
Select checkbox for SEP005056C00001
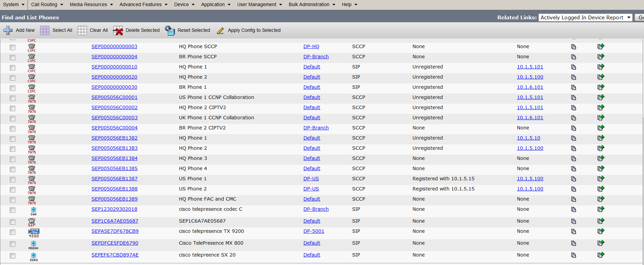pos(13,98)
